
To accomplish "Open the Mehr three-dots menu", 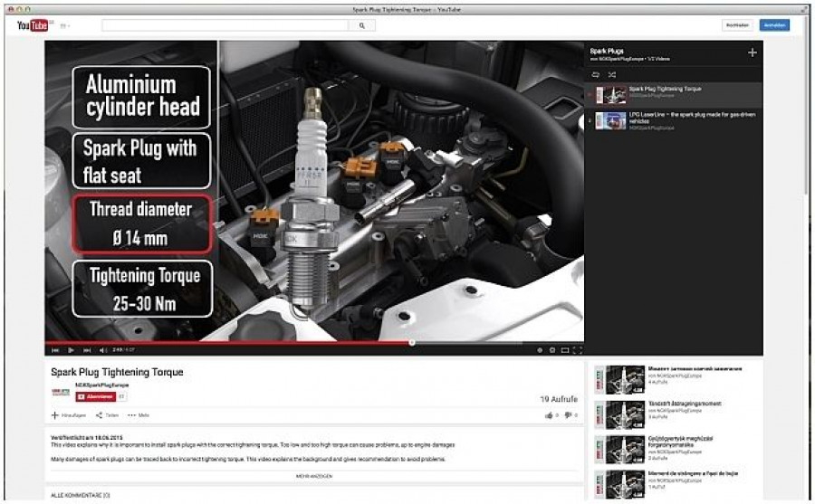I will [139, 415].
